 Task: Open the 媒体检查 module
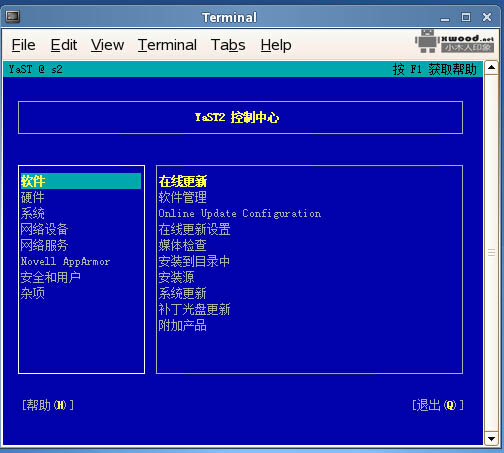(x=183, y=245)
